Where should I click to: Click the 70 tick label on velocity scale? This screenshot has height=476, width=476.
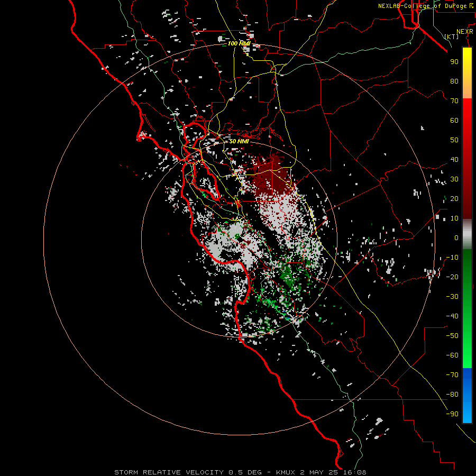[454, 101]
